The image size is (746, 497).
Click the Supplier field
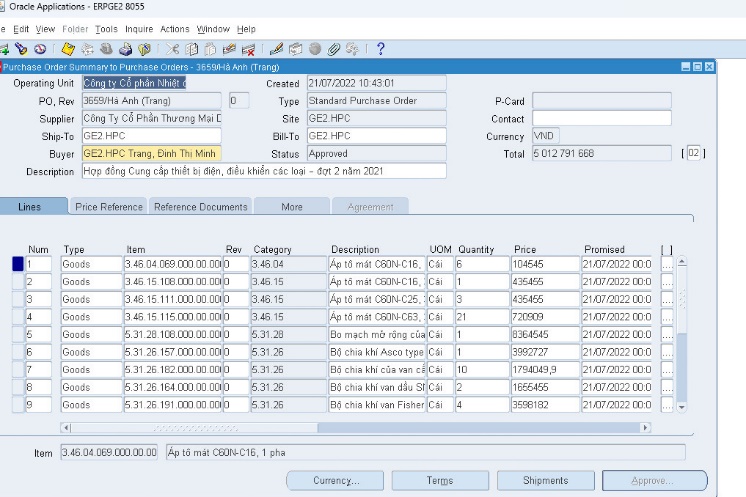(151, 118)
